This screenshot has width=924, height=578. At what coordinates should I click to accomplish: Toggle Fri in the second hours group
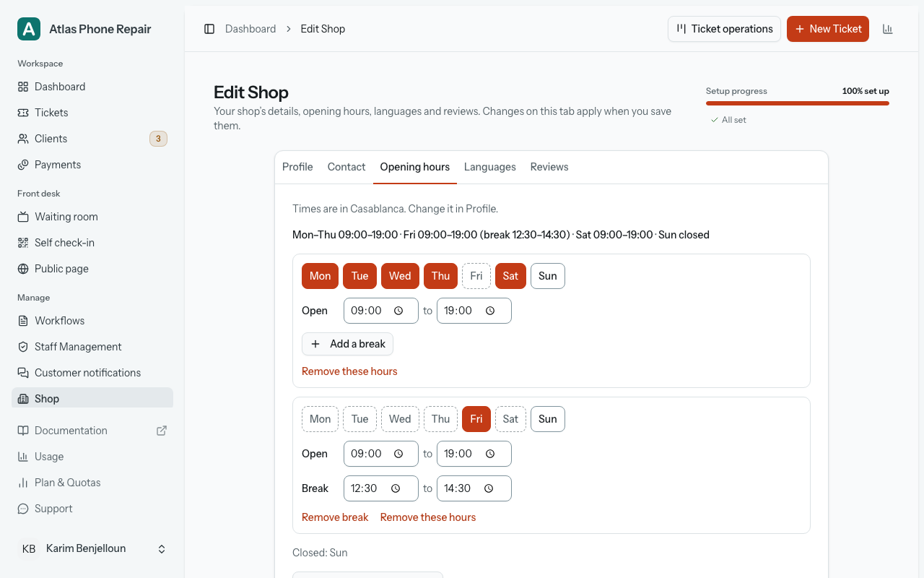pyautogui.click(x=476, y=419)
